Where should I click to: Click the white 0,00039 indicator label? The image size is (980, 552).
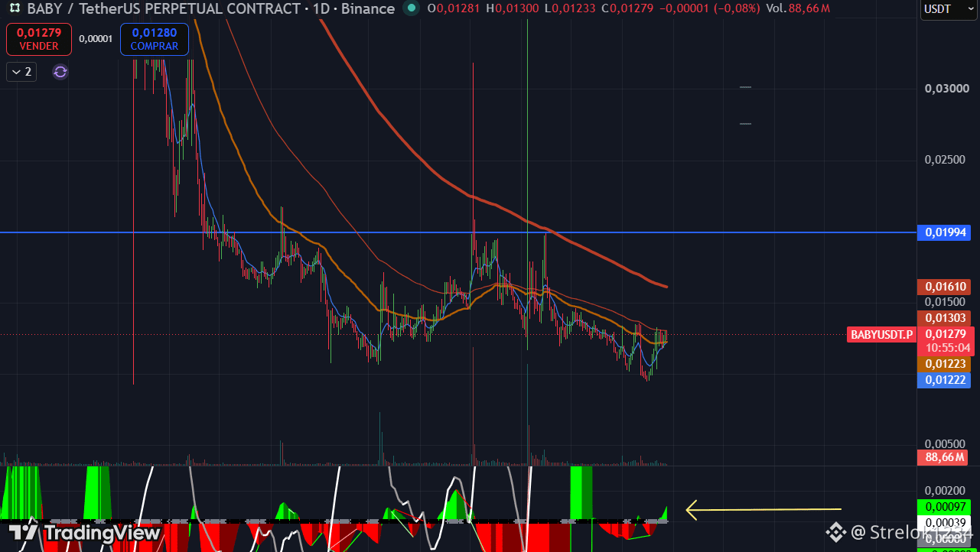click(x=943, y=521)
